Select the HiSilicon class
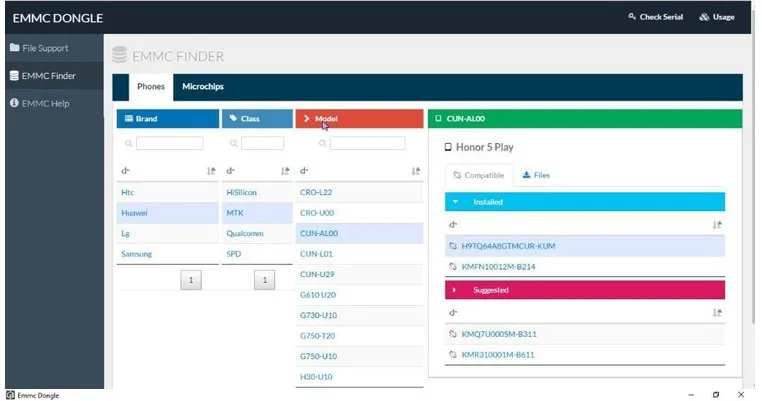The width and height of the screenshot is (762, 401). coord(257,192)
